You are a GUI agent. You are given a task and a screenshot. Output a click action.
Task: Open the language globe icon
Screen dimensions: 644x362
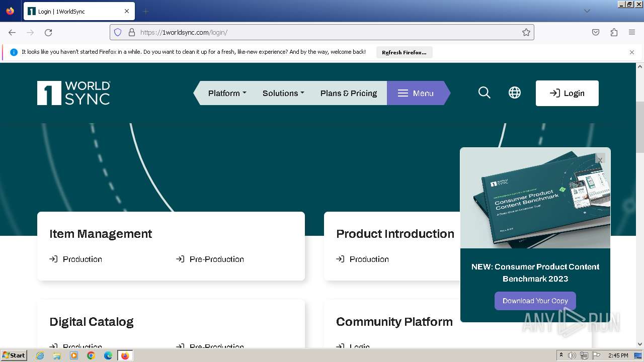[x=514, y=93]
